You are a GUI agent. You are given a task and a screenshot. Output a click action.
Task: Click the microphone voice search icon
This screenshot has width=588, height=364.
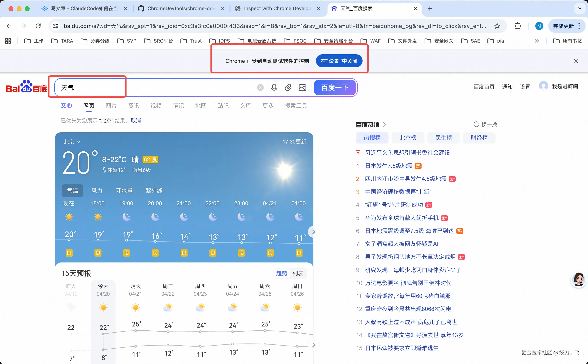[274, 87]
